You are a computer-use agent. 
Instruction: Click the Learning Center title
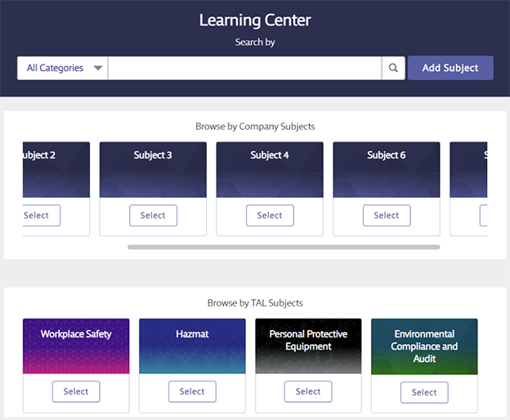tap(255, 20)
